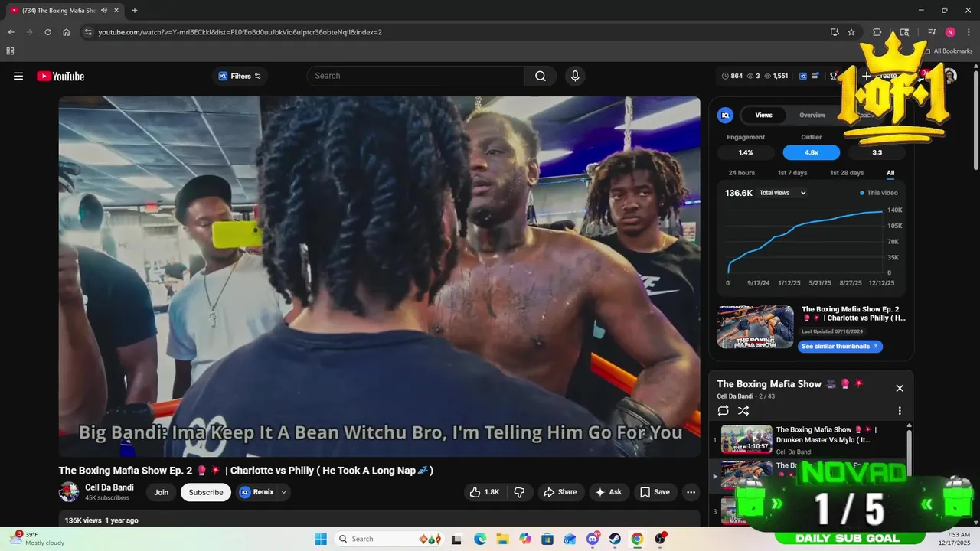Open Microsoft Edge from taskbar
Viewport: 980px width, 551px height.
point(479,539)
